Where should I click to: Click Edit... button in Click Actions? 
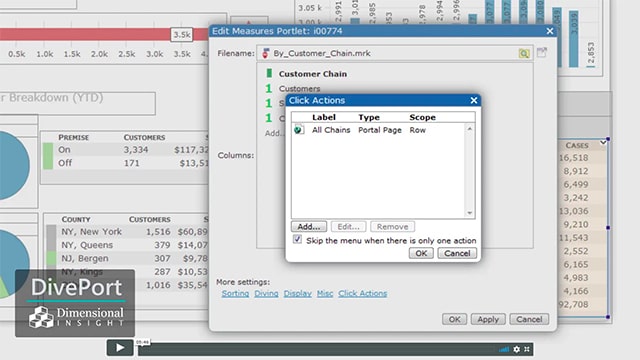coord(349,227)
